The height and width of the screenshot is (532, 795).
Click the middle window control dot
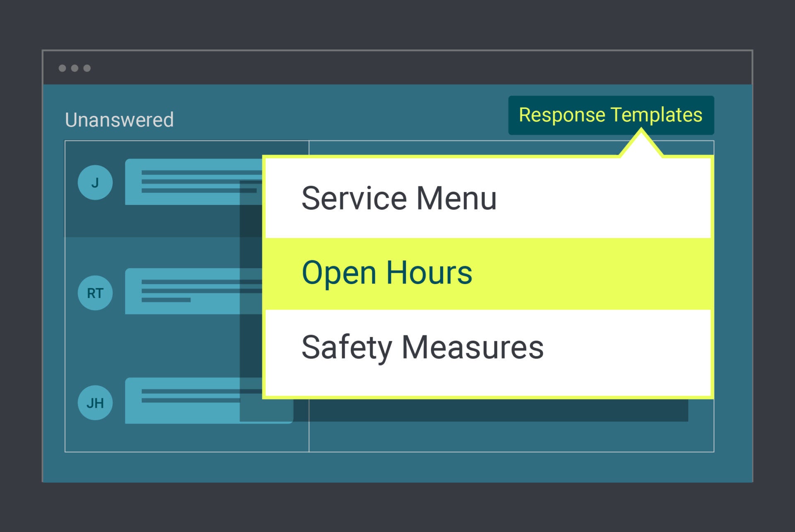(75, 68)
